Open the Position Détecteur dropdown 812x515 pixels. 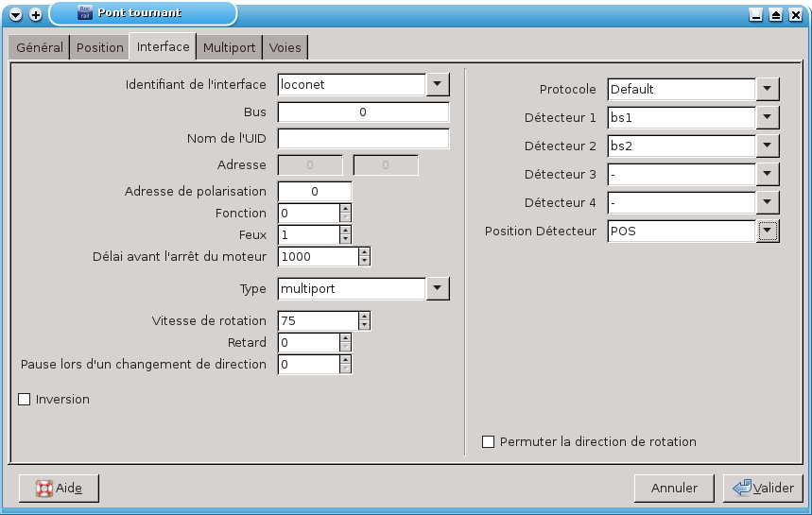coord(768,231)
